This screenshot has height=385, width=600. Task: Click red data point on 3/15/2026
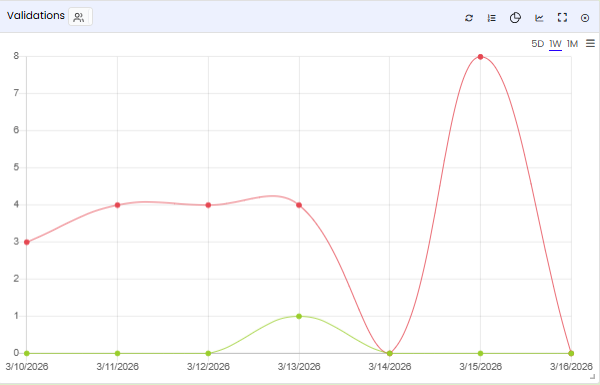(x=481, y=57)
